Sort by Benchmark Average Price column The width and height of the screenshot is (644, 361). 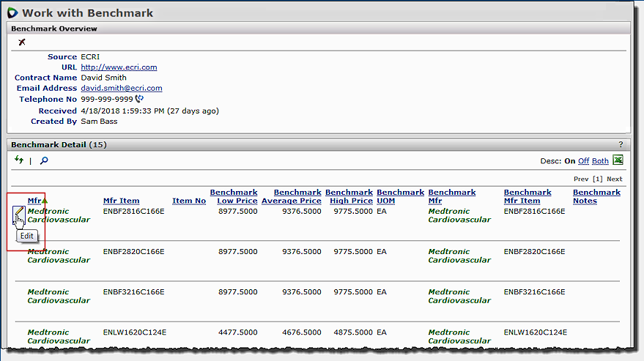[292, 196]
